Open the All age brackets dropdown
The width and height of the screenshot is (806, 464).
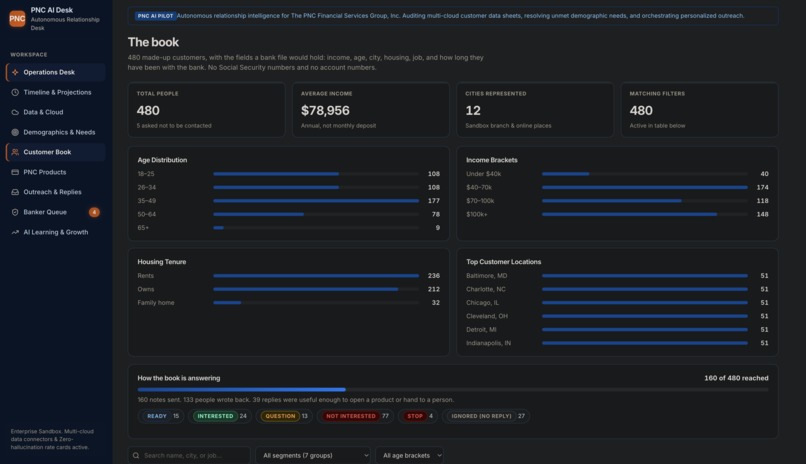click(410, 455)
